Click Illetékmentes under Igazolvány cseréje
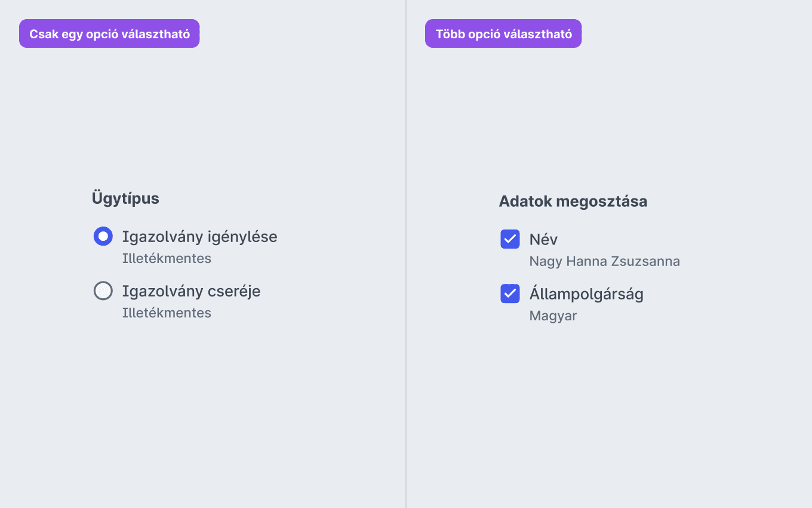 click(167, 313)
